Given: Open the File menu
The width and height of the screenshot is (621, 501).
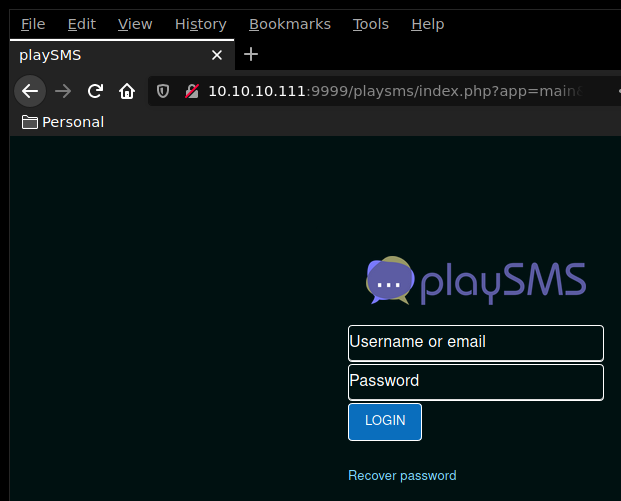Looking at the screenshot, I should coord(33,24).
